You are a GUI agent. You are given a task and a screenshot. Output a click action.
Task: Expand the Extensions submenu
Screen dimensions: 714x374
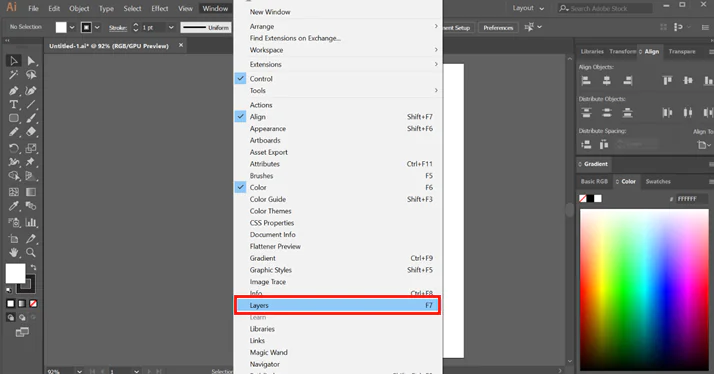(x=337, y=64)
